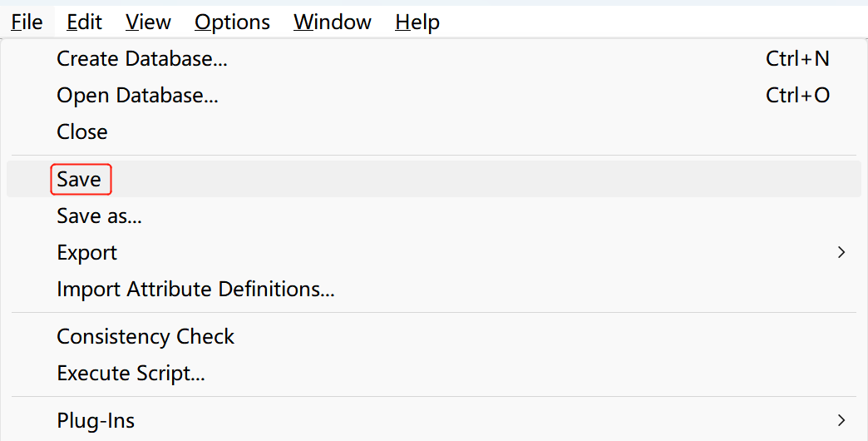Click the Ctrl+O shortcut hint
The image size is (868, 441).
coord(797,96)
